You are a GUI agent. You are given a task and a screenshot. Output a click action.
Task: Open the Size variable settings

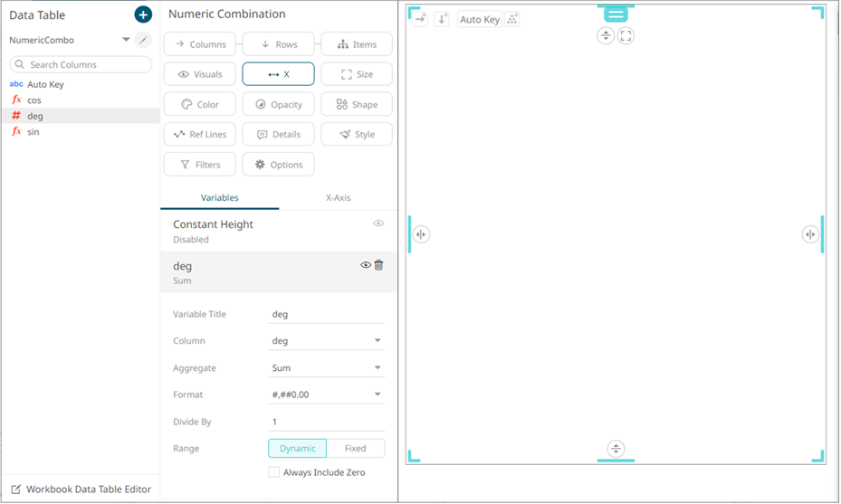click(x=357, y=74)
